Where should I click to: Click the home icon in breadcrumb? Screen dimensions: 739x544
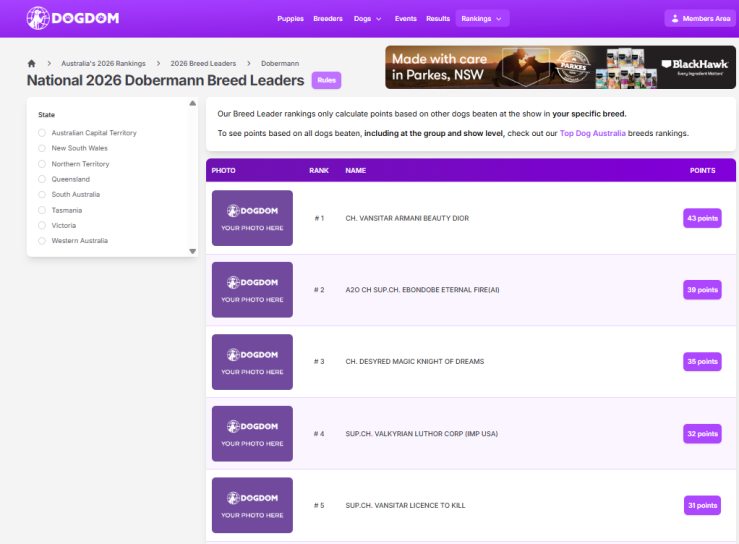tap(32, 63)
